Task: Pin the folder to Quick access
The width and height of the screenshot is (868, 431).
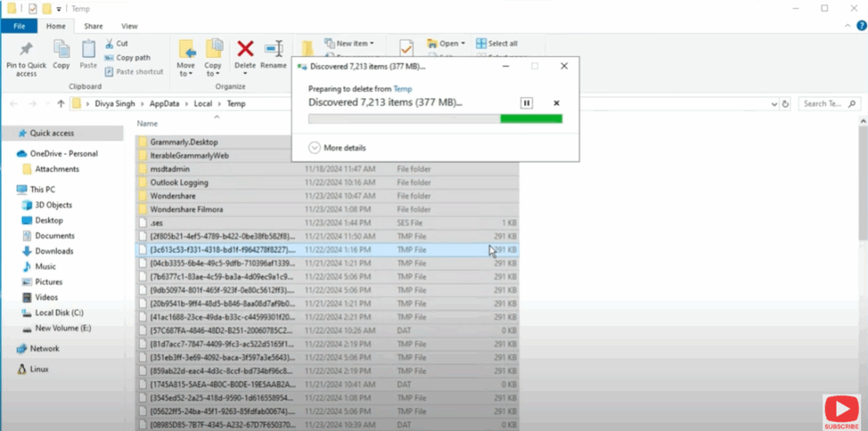Action: (26, 58)
